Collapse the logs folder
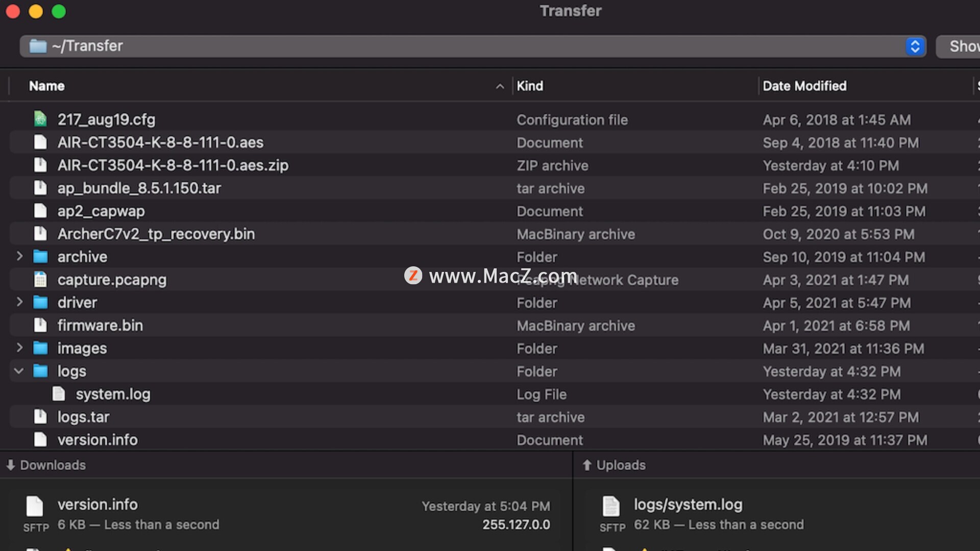This screenshot has height=551, width=980. (x=19, y=371)
